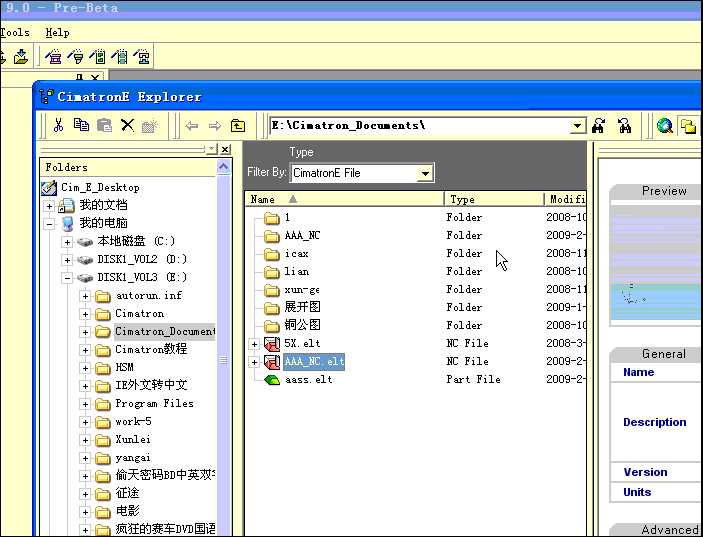Select the HSM folder in tree
703x537 pixels.
[x=125, y=368]
